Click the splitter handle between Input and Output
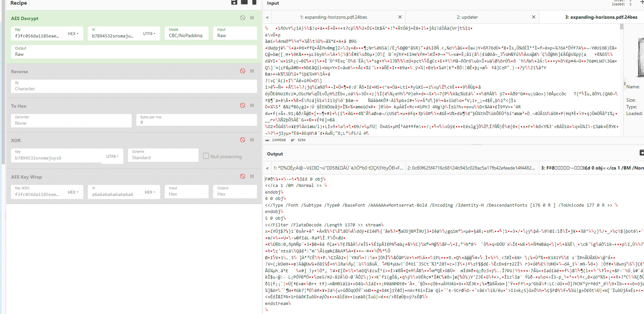644x314 pixels. point(476,144)
